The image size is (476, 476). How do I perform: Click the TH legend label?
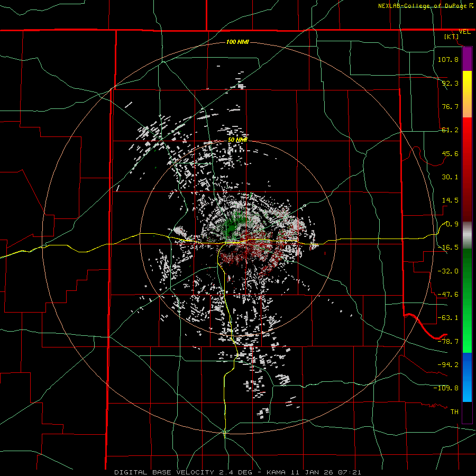tap(454, 412)
